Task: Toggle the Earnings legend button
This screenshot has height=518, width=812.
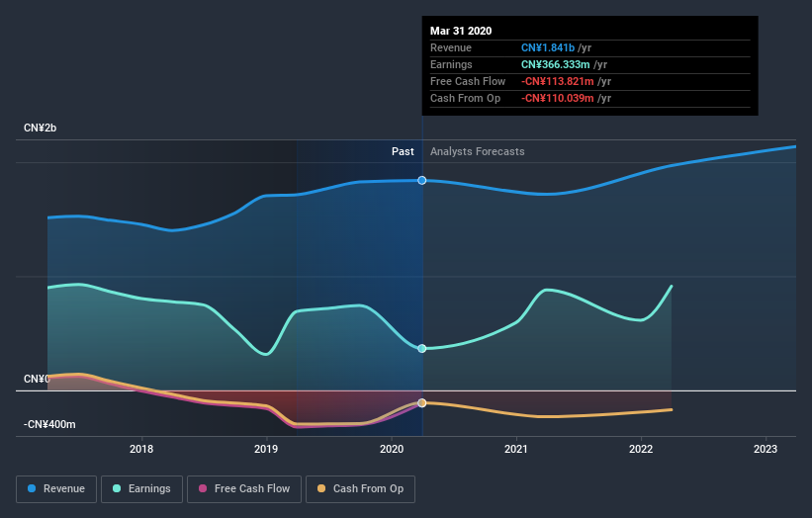Action: coord(141,489)
